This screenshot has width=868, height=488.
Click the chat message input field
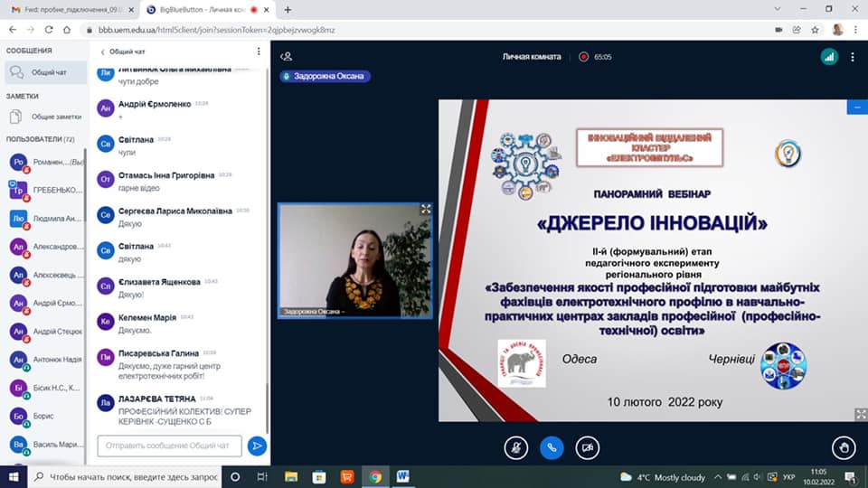[x=169, y=446]
